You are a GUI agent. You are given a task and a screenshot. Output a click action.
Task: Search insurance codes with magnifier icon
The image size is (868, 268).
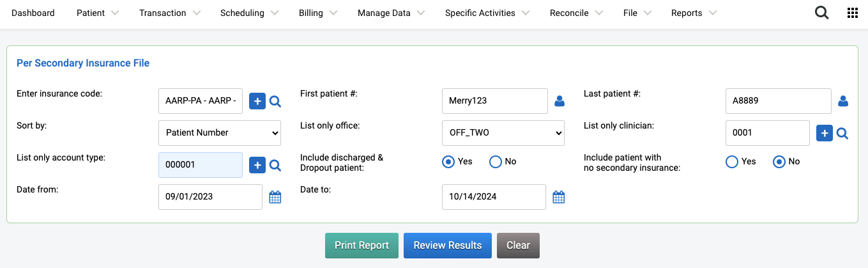point(275,101)
